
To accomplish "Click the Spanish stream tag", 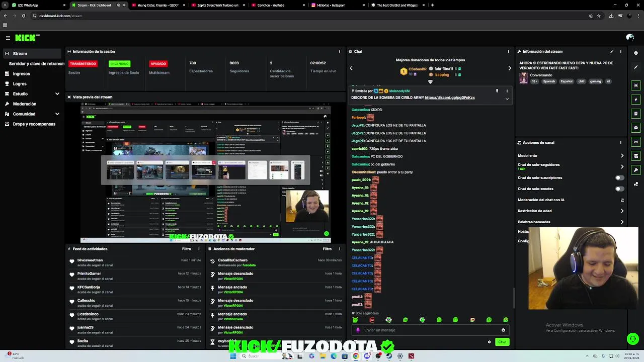I will tap(549, 81).
